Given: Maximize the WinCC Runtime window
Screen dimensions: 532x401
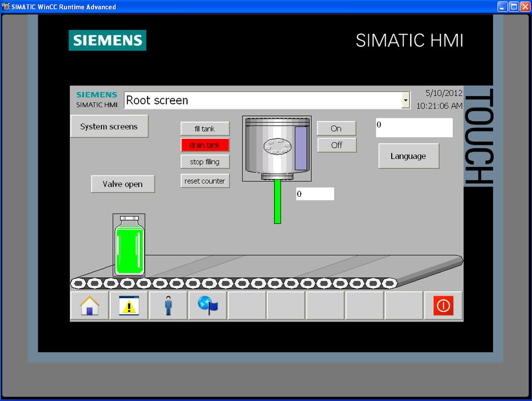Looking at the screenshot, I should [x=514, y=6].
